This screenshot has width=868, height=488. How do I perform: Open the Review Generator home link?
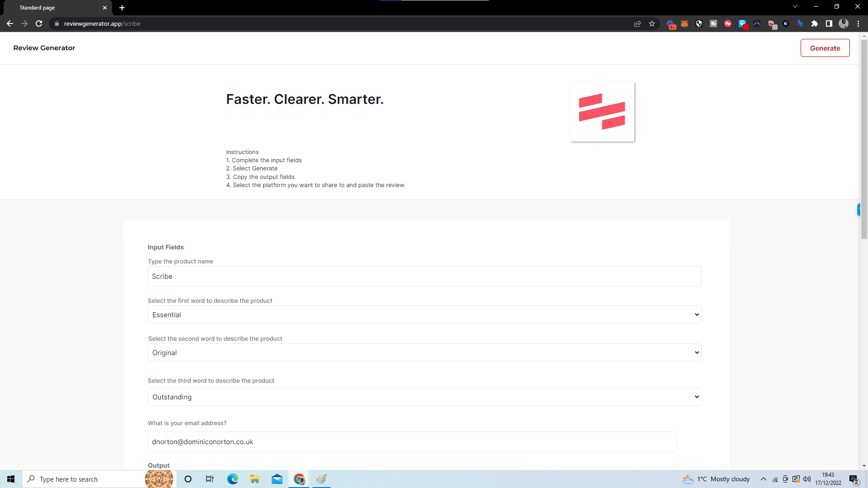coord(44,48)
